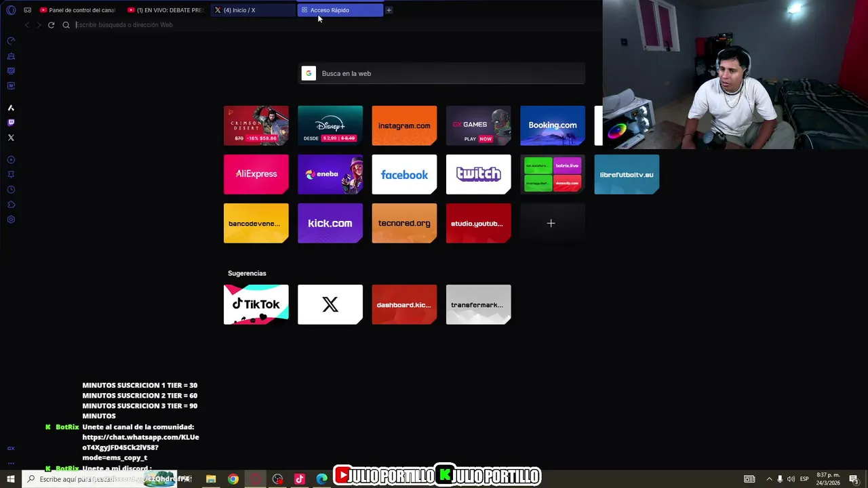868x488 pixels.
Task: Open the eneba speed dial tile
Action: (x=330, y=174)
